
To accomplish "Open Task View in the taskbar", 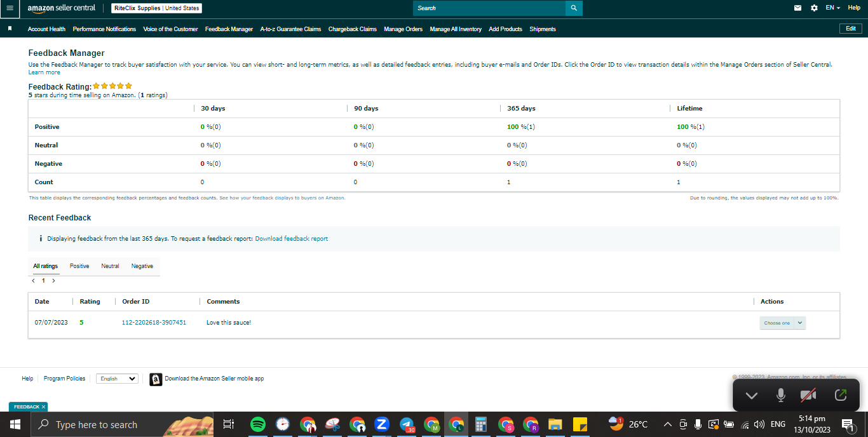I will pos(229,424).
